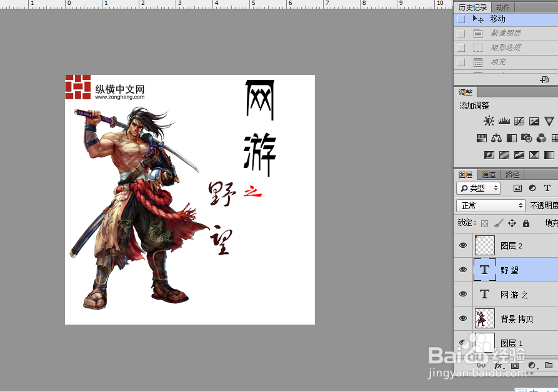This screenshot has width=558, height=392.
Task: Click the 纵横中文网 logo on canvas
Action: tap(105, 87)
